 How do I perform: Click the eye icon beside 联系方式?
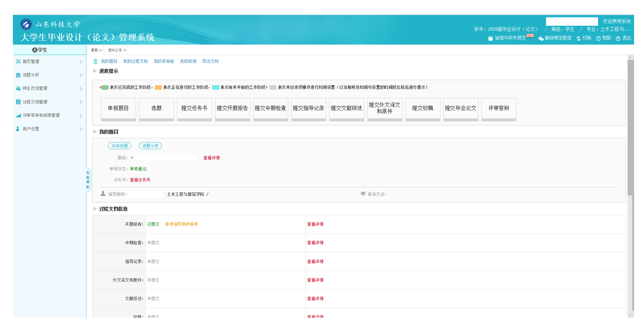(363, 194)
